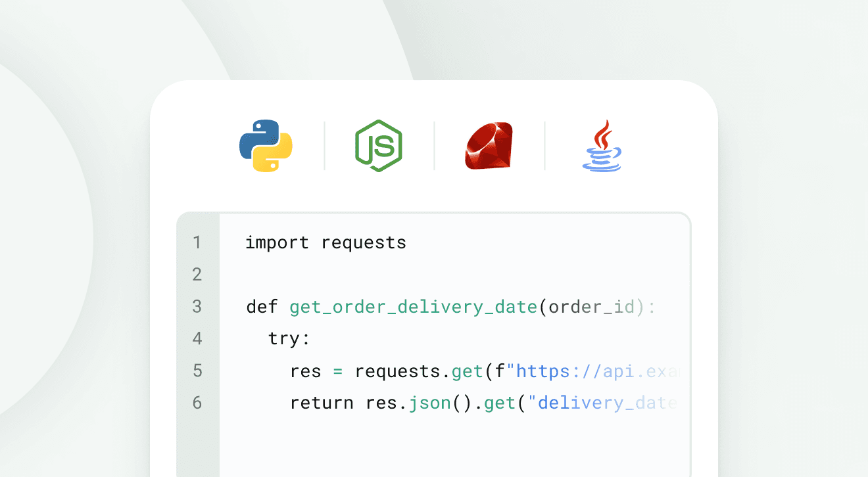Click the get_order_delivery_date function name

[412, 306]
